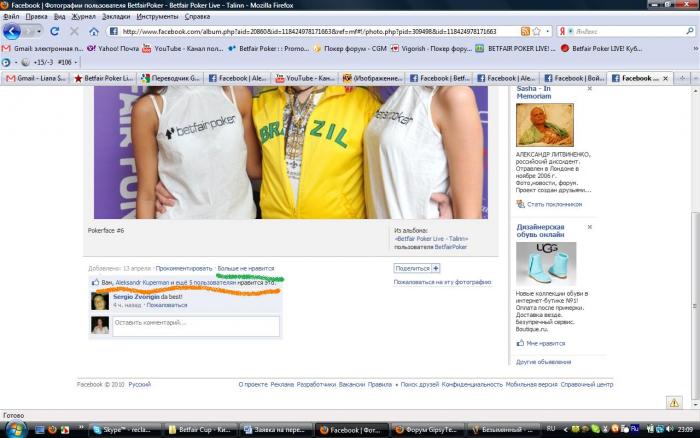
Task: Open the address bar history dropdown
Action: [x=548, y=31]
